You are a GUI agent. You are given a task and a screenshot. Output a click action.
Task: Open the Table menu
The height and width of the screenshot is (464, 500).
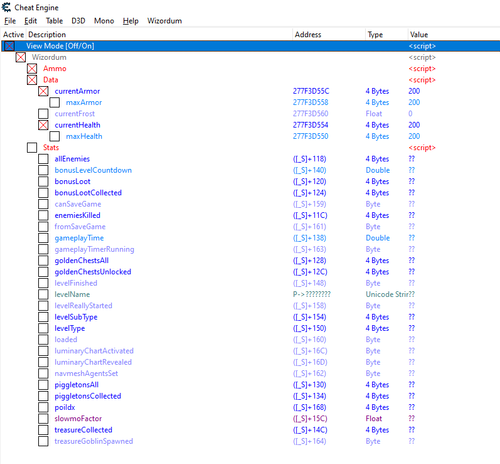(x=54, y=21)
